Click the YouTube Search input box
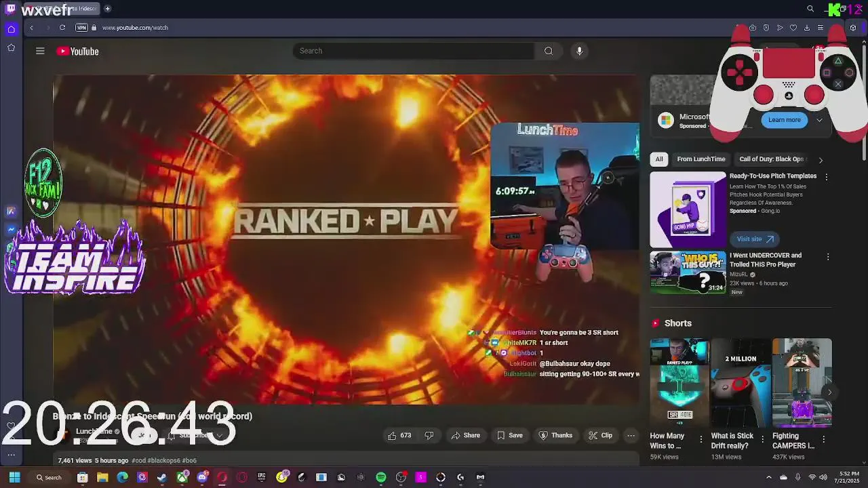The image size is (868, 488). [x=414, y=51]
